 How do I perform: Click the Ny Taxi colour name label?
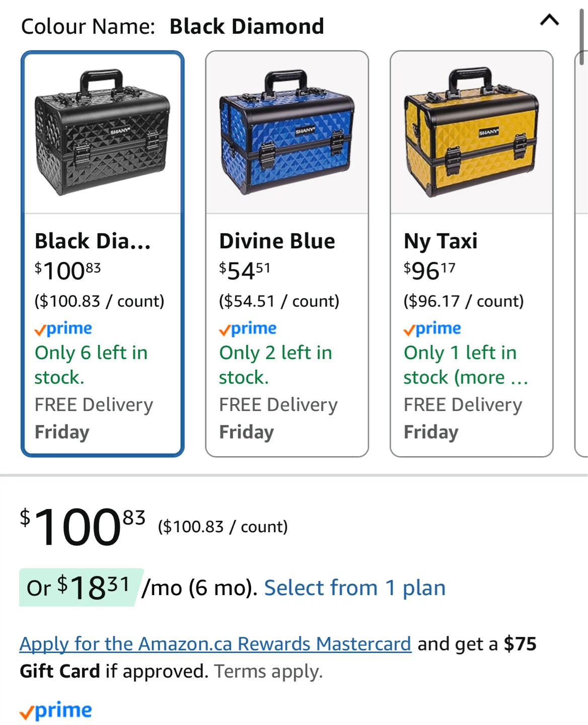pyautogui.click(x=440, y=241)
